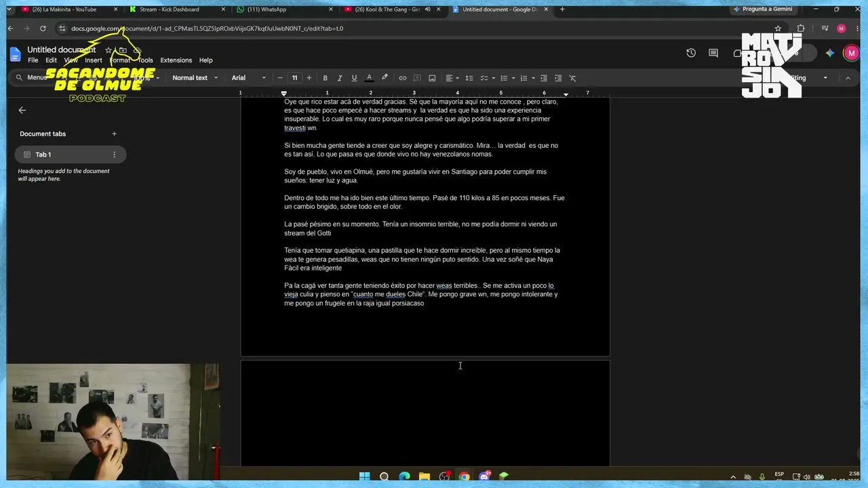The height and width of the screenshot is (488, 868).
Task: Open Chrome's three-dot menu
Action: [857, 28]
